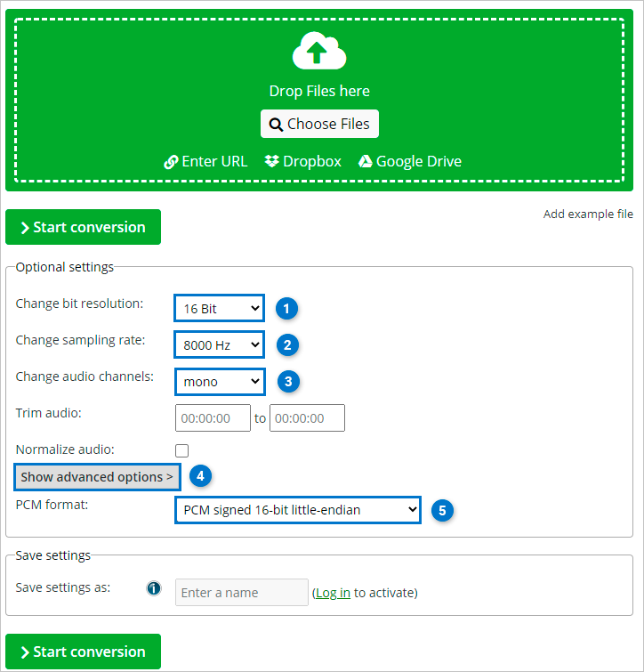Click numbered callout badge 4
This screenshot has height=672, width=644.
click(200, 476)
